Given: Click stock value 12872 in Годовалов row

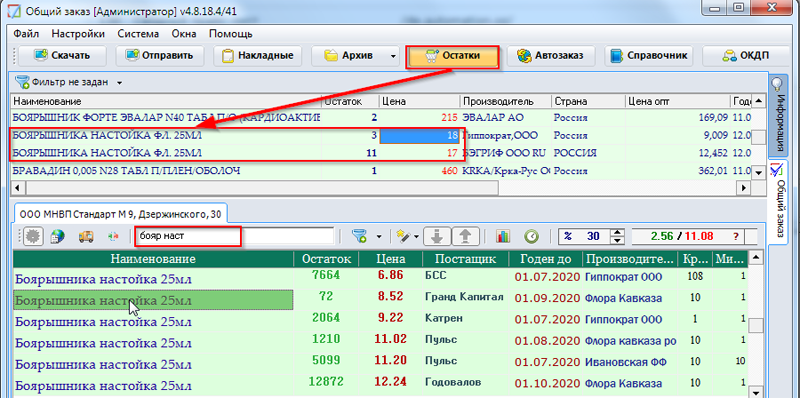Looking at the screenshot, I should tap(326, 382).
